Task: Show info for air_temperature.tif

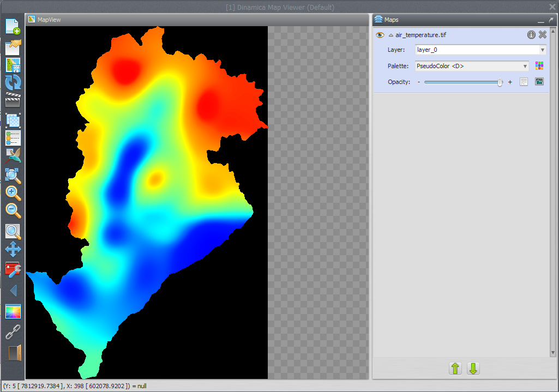Action: coord(531,35)
